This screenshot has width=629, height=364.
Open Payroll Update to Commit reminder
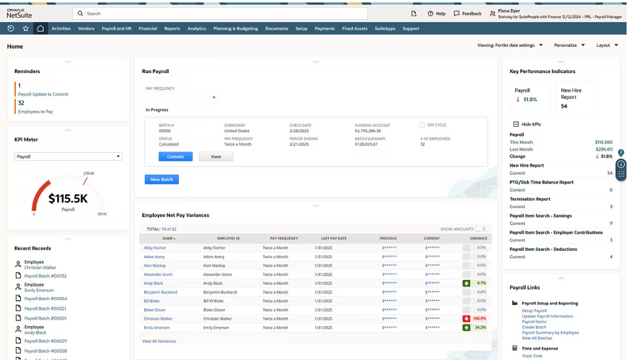[x=43, y=94]
